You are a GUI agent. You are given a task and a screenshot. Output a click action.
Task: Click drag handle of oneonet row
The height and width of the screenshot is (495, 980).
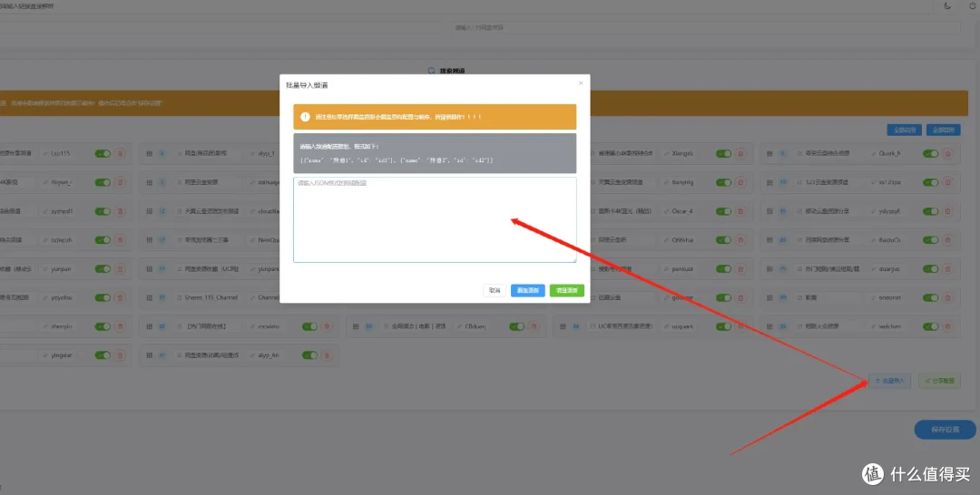pyautogui.click(x=769, y=297)
